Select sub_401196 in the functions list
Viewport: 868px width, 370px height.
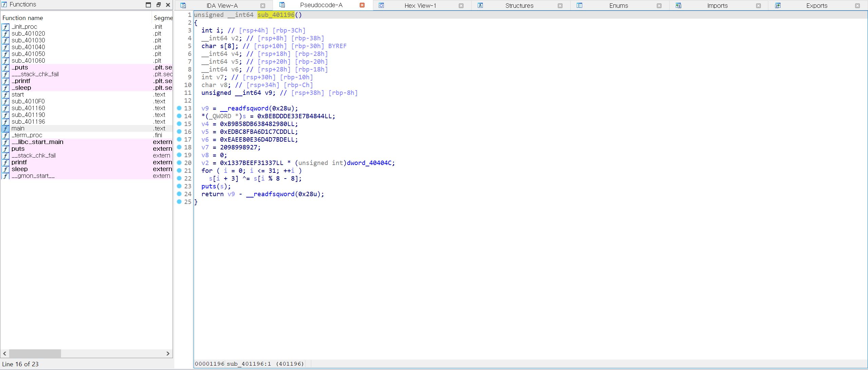point(28,122)
